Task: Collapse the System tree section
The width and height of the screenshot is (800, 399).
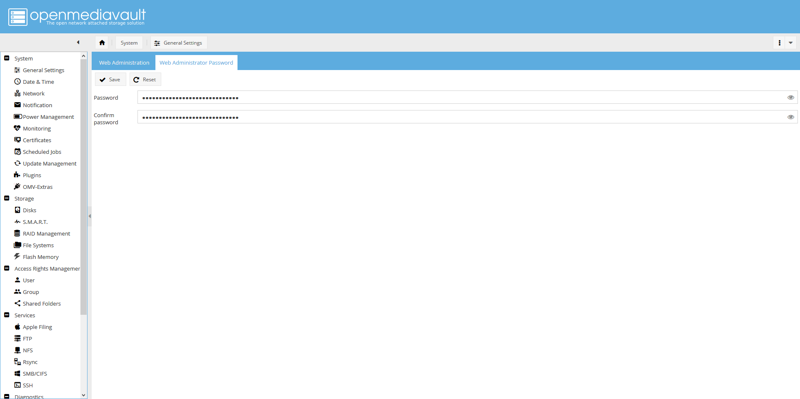Action: point(7,58)
